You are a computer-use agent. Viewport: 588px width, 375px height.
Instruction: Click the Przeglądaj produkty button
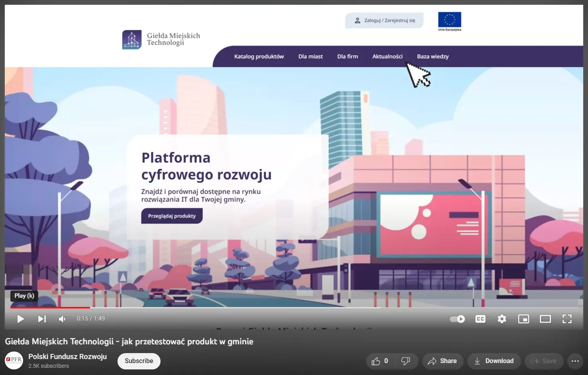[x=172, y=216]
